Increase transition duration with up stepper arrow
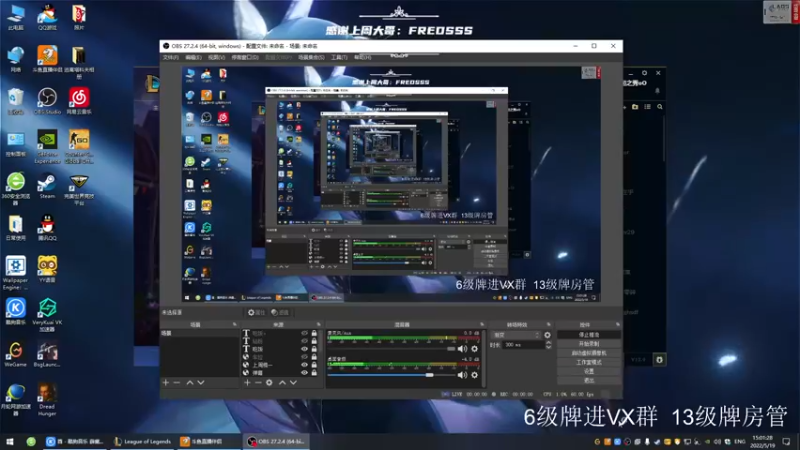 (x=548, y=343)
